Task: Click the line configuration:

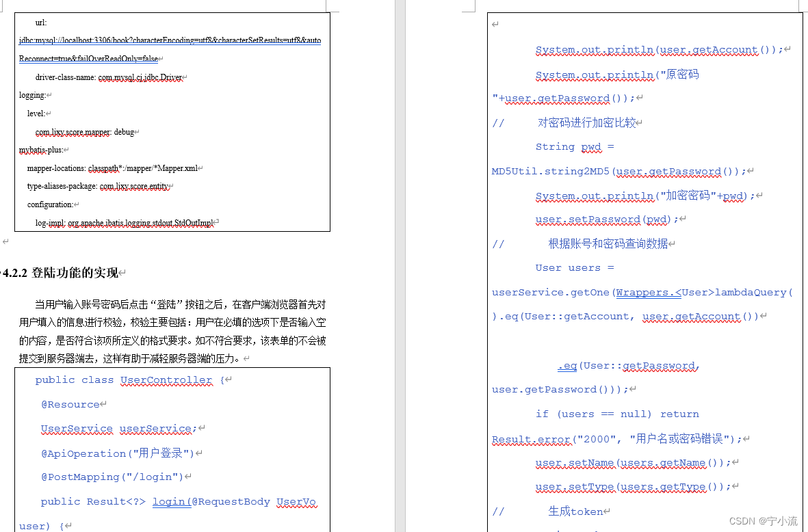Action: 50,204
